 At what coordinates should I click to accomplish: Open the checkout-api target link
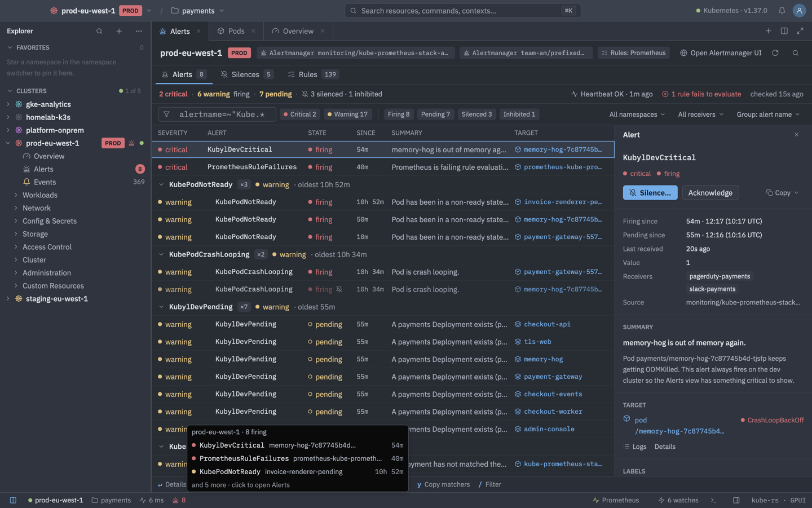click(547, 324)
